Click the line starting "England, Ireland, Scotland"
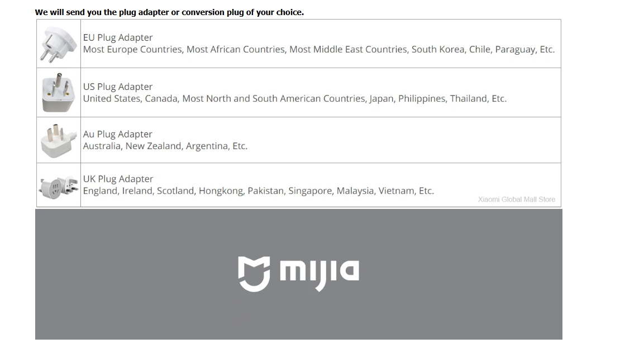 pos(258,191)
